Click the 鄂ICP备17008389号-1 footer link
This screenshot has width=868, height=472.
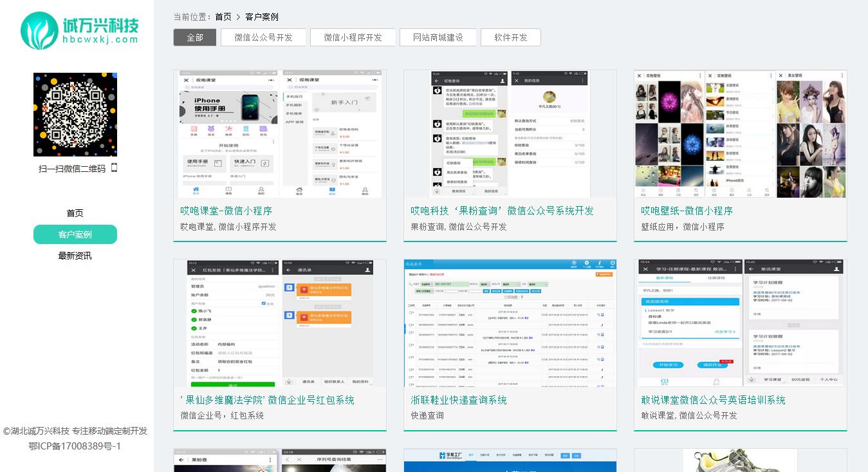(x=75, y=446)
